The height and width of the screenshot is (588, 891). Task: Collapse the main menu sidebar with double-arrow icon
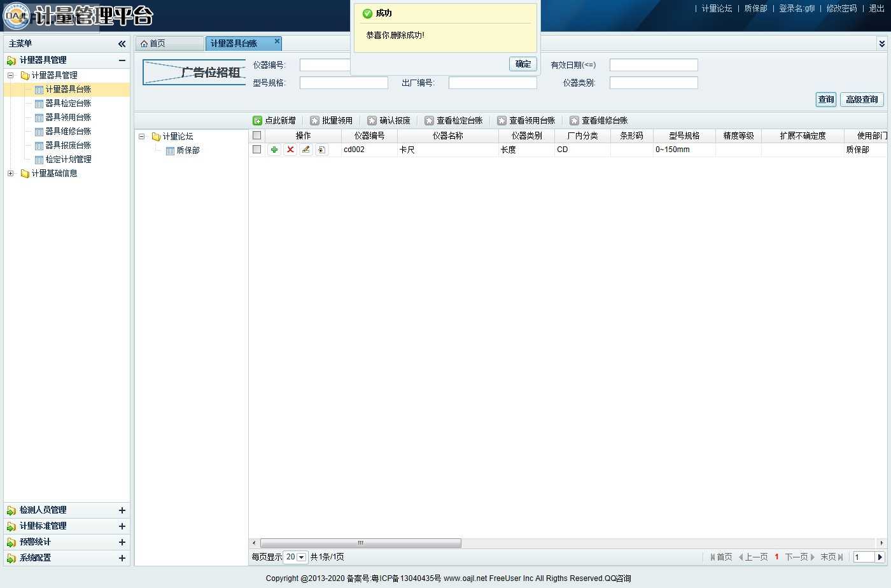point(122,43)
